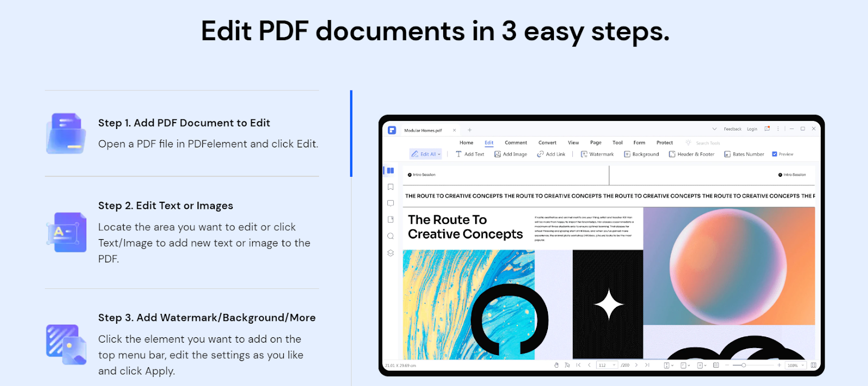
Task: Open the bookmarks panel icon in the sidebar
Action: click(x=391, y=187)
